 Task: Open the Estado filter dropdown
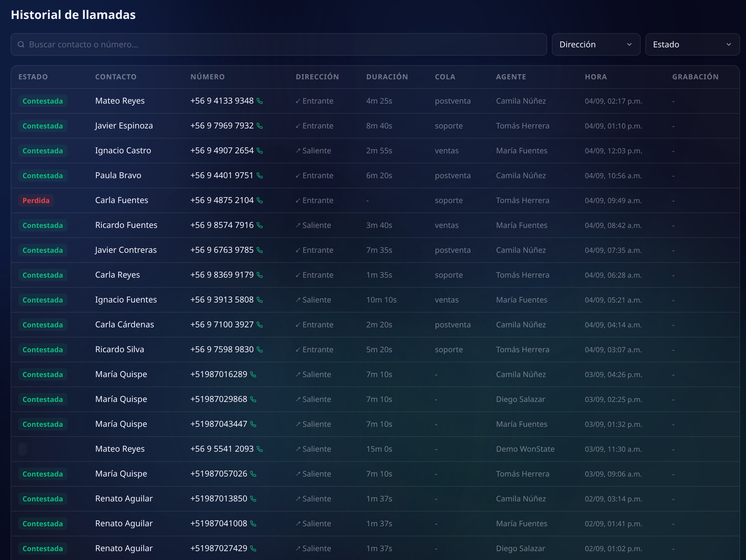click(x=692, y=44)
